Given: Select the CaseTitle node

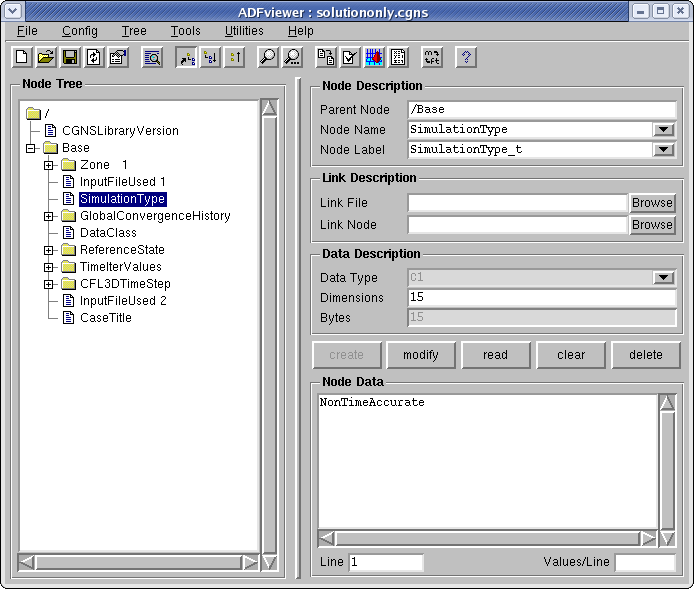Looking at the screenshot, I should 106,318.
